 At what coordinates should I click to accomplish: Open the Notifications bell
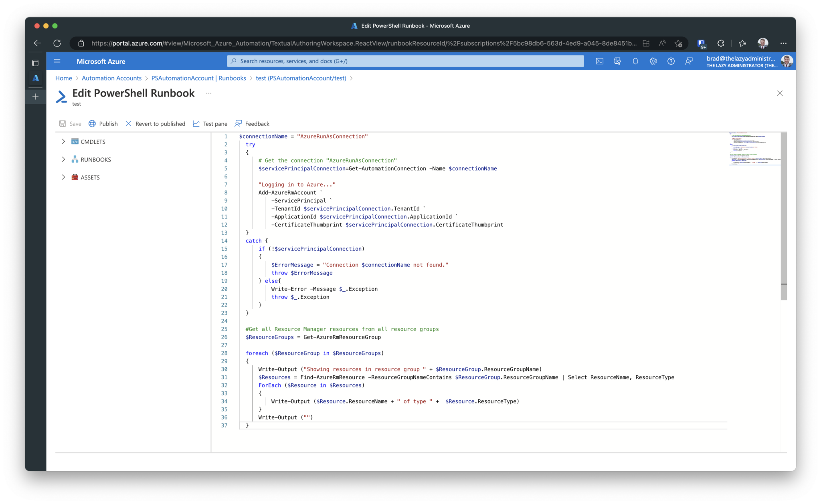635,61
